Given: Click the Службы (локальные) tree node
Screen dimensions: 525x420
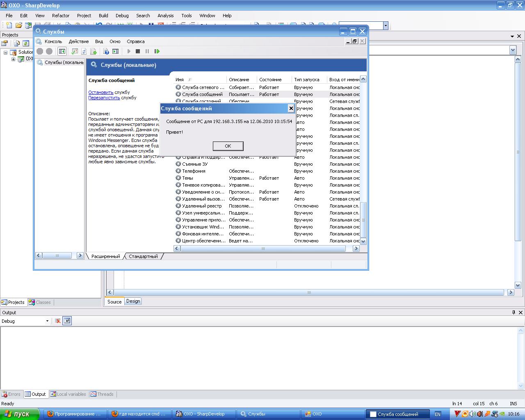Looking at the screenshot, I should (x=61, y=62).
